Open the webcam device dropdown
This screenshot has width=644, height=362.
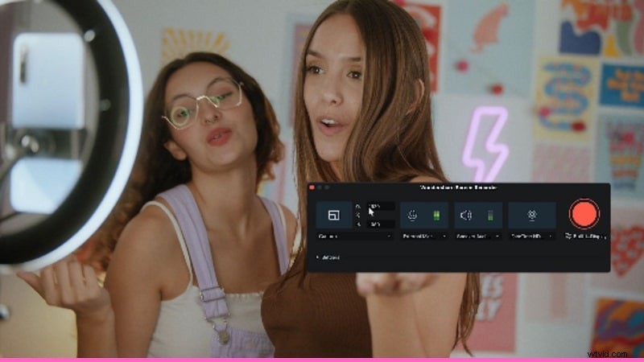click(x=532, y=237)
